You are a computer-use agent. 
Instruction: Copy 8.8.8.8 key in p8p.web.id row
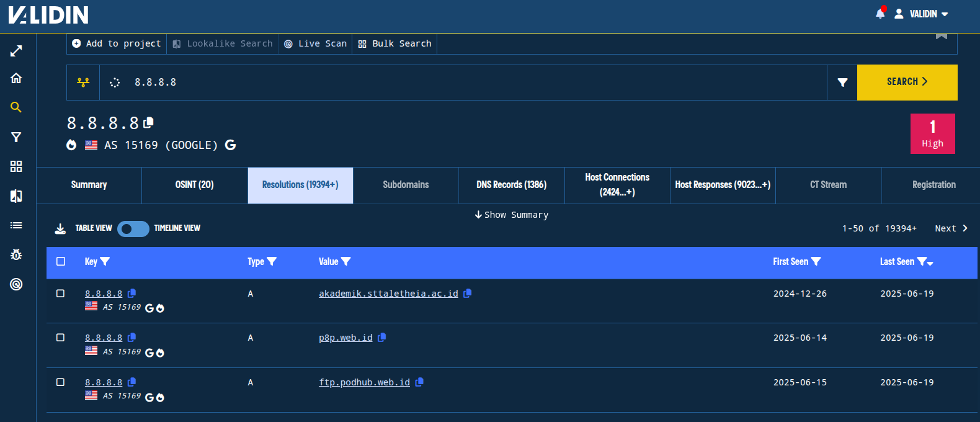pos(131,338)
